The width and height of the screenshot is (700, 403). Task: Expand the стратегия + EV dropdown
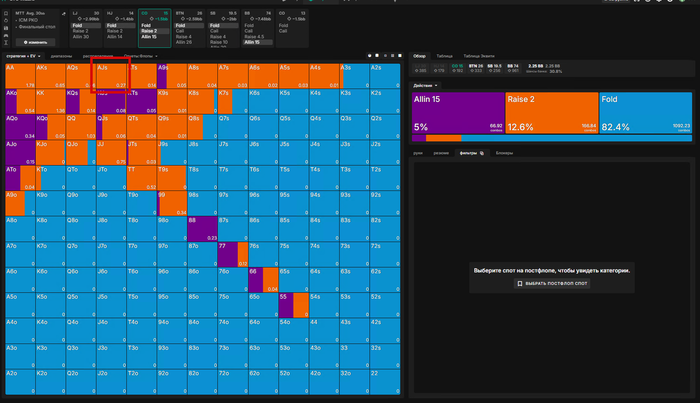[x=23, y=56]
